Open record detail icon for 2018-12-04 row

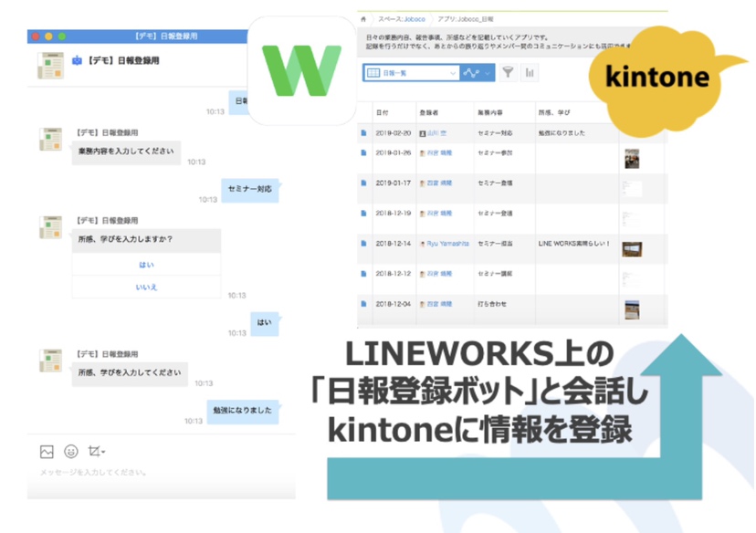click(363, 304)
